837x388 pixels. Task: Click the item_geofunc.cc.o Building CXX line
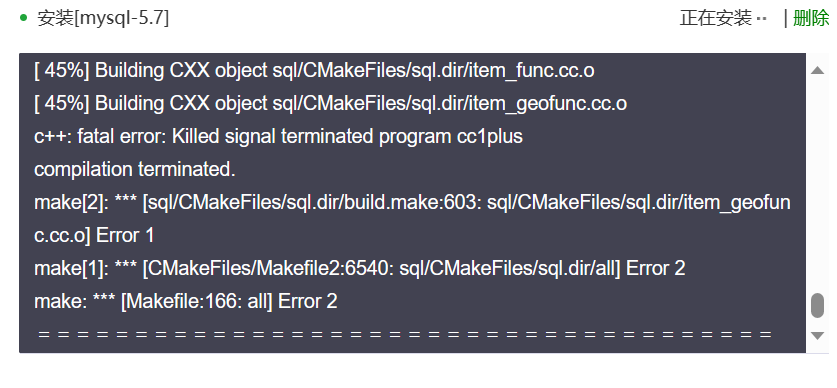point(330,104)
